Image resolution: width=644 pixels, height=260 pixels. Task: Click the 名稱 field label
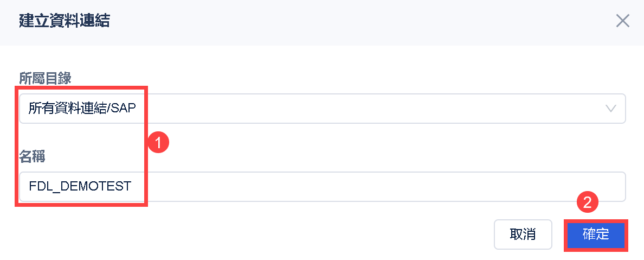[x=32, y=157]
